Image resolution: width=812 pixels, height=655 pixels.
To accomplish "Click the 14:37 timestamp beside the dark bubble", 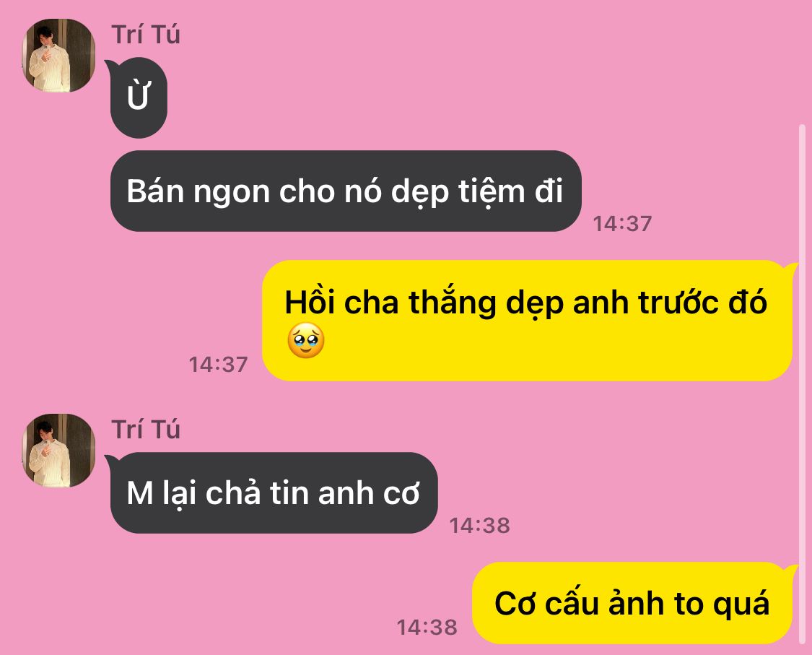I will click(x=622, y=224).
